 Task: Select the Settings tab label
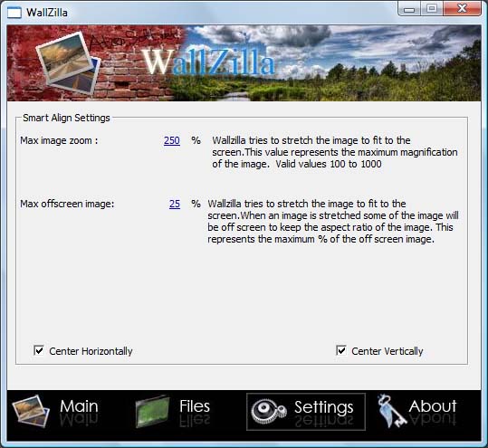pos(324,407)
